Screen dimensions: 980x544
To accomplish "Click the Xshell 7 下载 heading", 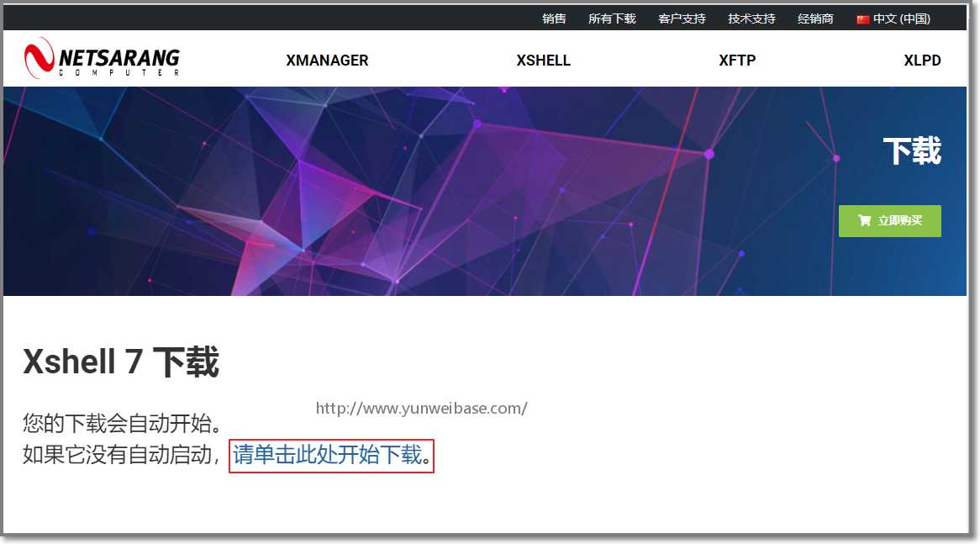I will click(121, 362).
